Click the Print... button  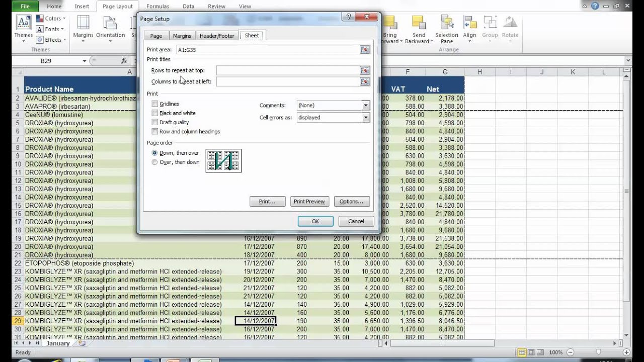click(267, 201)
